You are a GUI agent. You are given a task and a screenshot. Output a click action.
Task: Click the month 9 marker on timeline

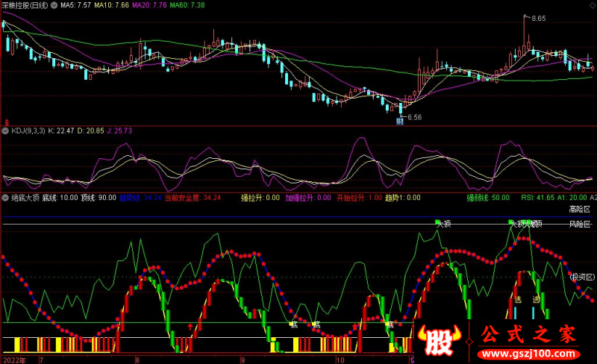tap(243, 359)
